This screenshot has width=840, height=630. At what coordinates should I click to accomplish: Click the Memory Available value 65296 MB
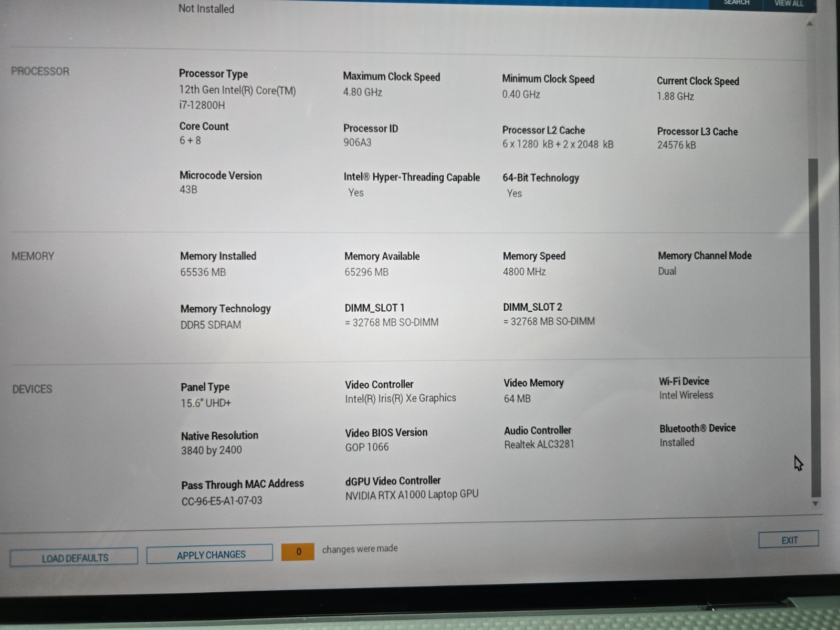point(366,272)
